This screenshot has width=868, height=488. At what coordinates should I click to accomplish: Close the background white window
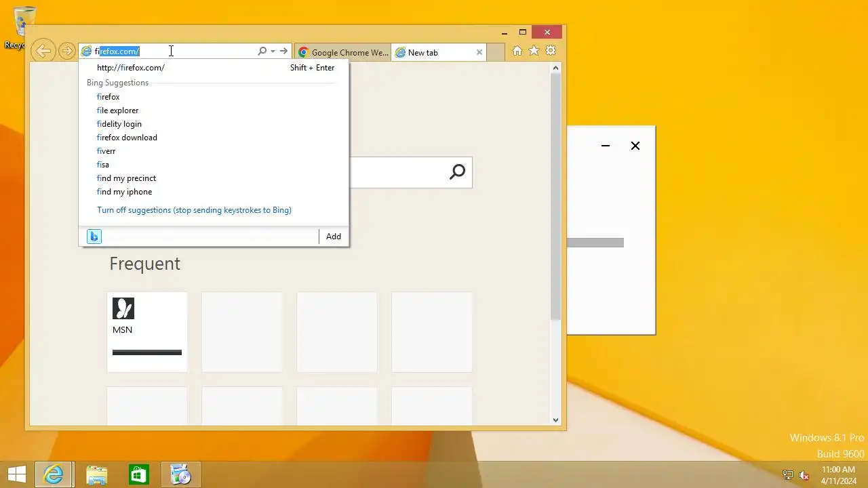tap(635, 146)
